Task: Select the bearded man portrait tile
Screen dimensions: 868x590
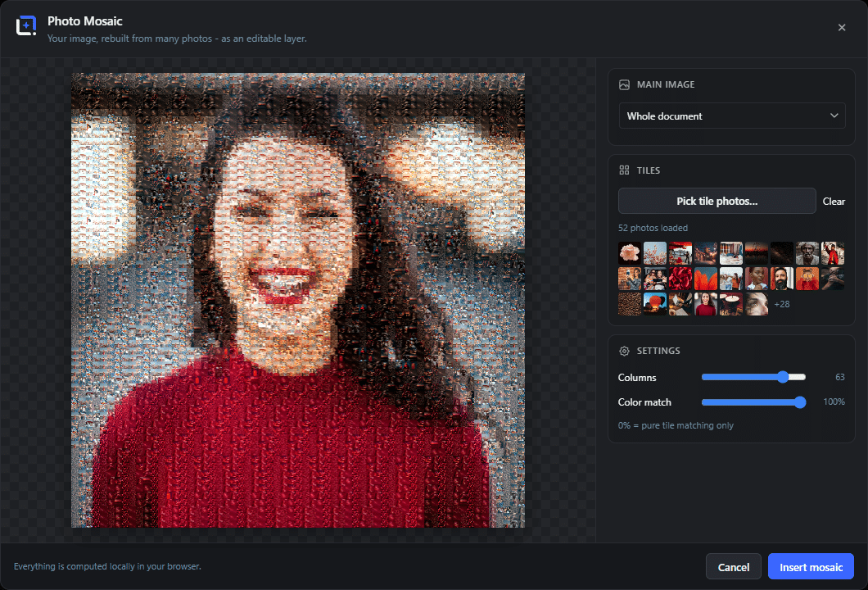Action: point(782,279)
